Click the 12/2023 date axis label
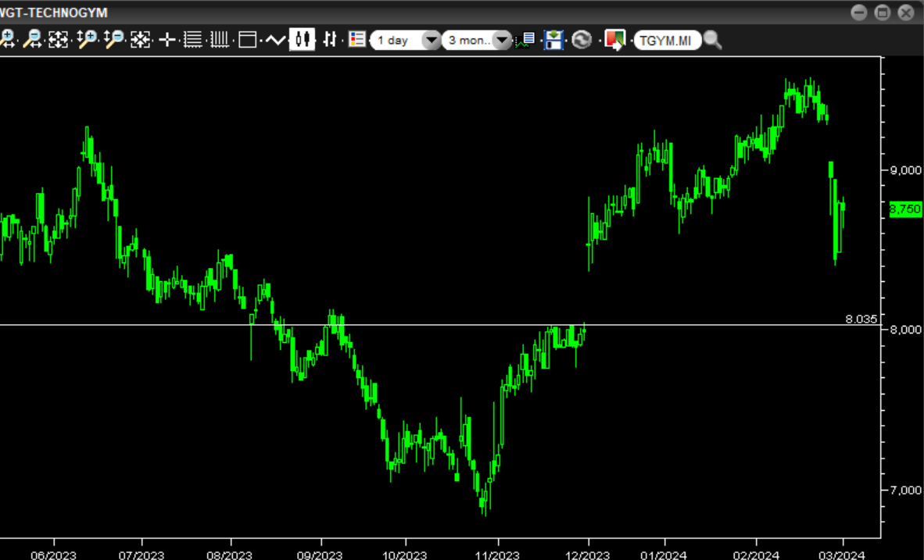Screen dimensions: 924x560 click(588, 555)
